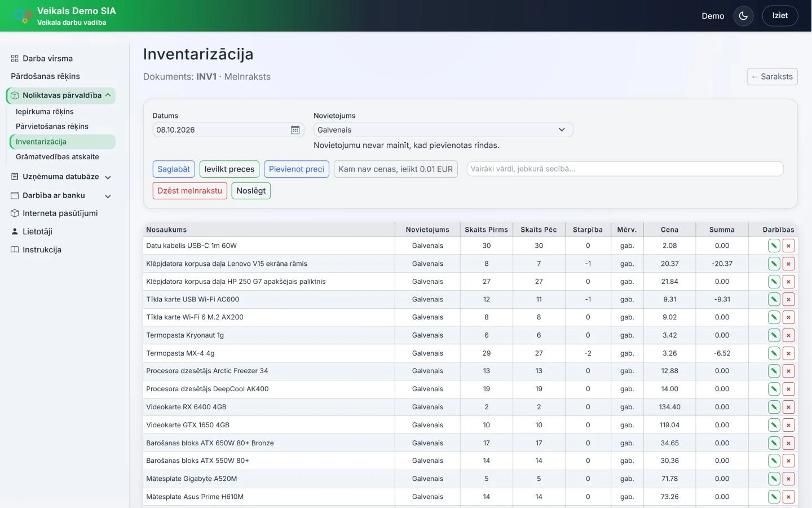
Task: Collapse Noliktavas pārvaldība menu section
Action: coord(61,95)
